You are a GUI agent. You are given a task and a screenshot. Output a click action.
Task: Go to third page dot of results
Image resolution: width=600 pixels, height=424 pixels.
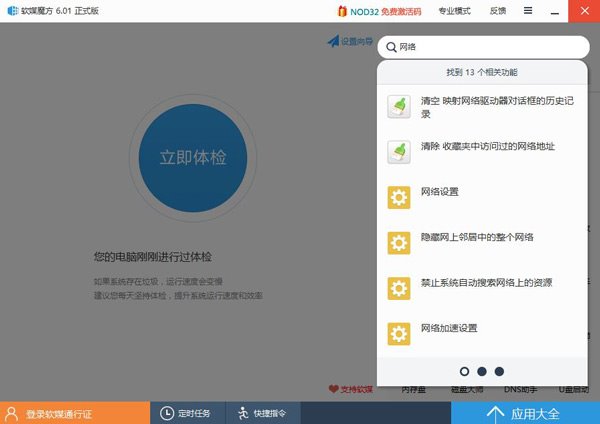[499, 371]
